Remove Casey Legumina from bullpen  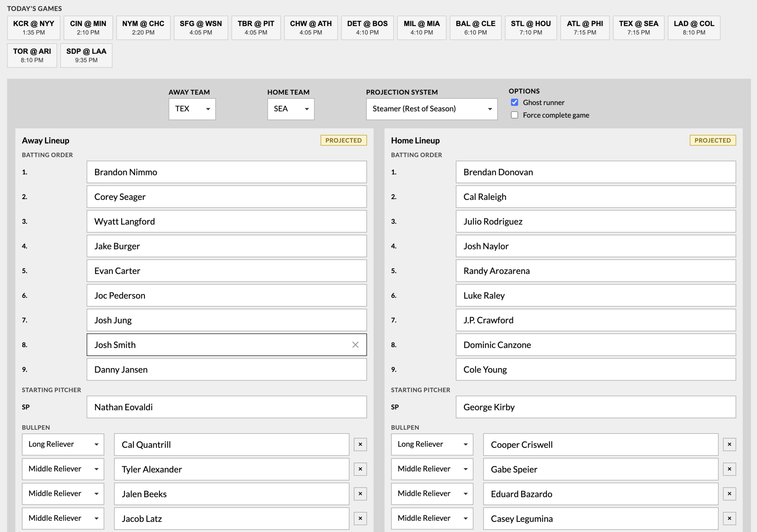(x=729, y=518)
